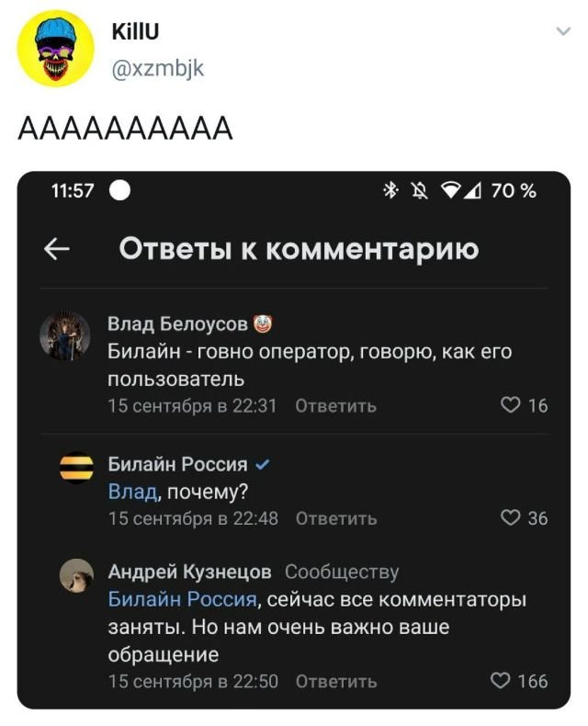588x726 pixels.
Task: Tap the clown emoji next to Влад Белоусов
Action: [264, 323]
